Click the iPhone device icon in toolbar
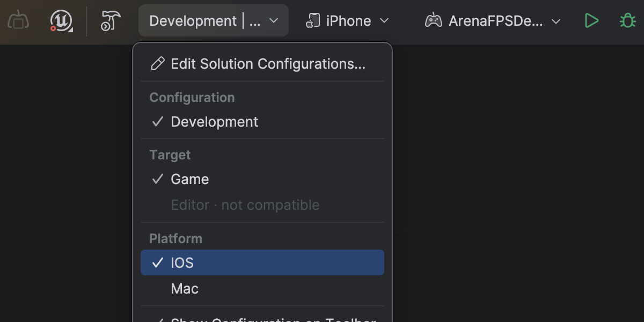This screenshot has height=322, width=644. [x=312, y=21]
